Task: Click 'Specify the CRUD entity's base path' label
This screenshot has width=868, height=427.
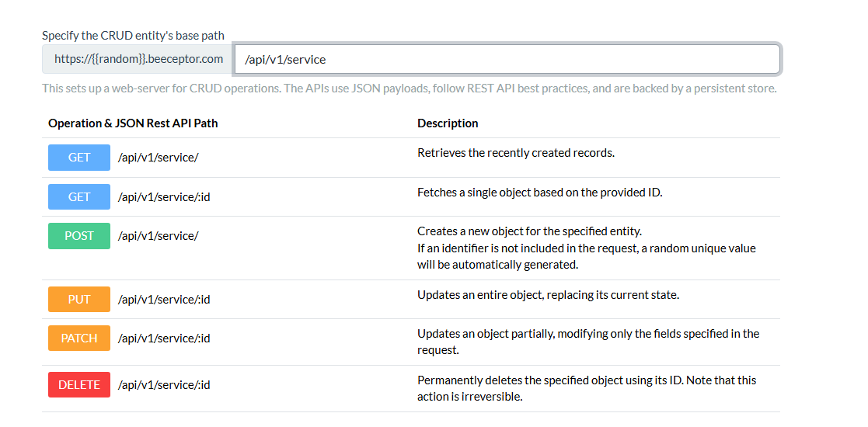Action: coord(134,36)
